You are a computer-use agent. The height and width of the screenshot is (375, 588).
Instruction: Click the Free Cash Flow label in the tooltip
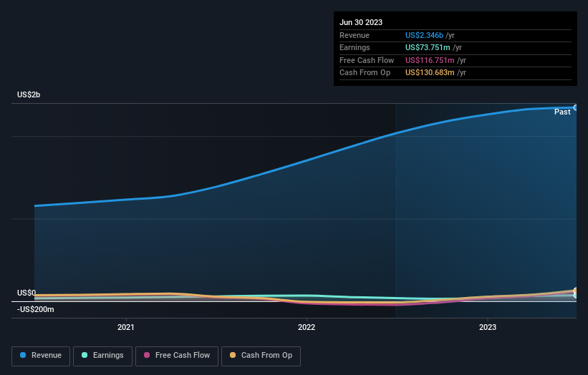tap(367, 60)
